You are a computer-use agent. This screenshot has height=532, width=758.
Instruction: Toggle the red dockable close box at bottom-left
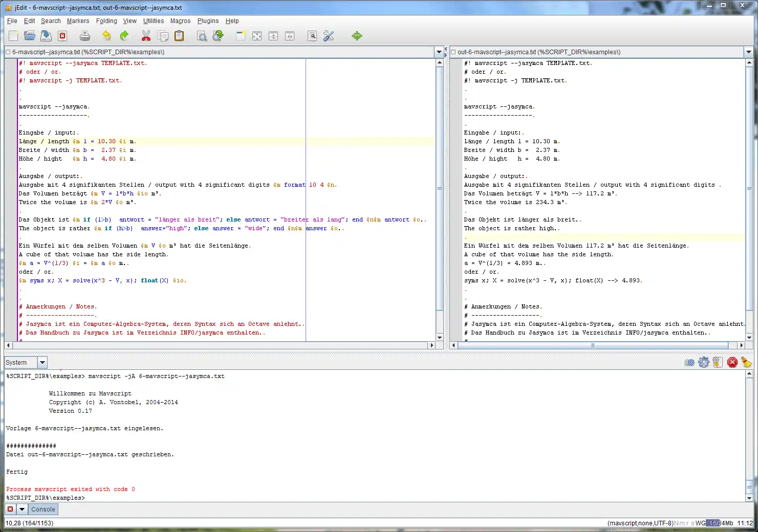coord(10,509)
